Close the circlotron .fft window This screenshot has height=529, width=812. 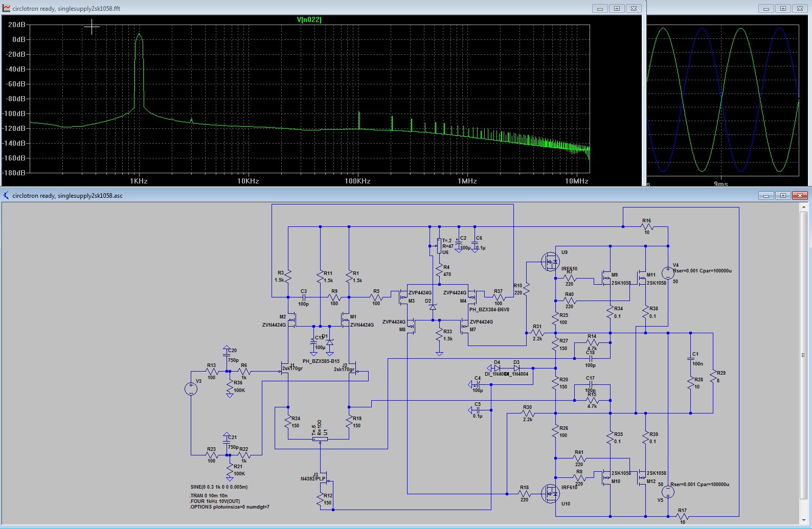(634, 8)
